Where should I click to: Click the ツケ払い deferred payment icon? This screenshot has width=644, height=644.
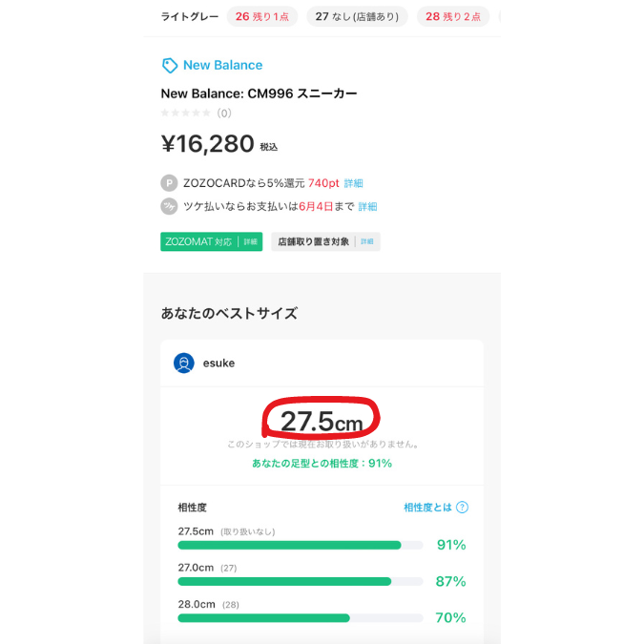coord(169,206)
